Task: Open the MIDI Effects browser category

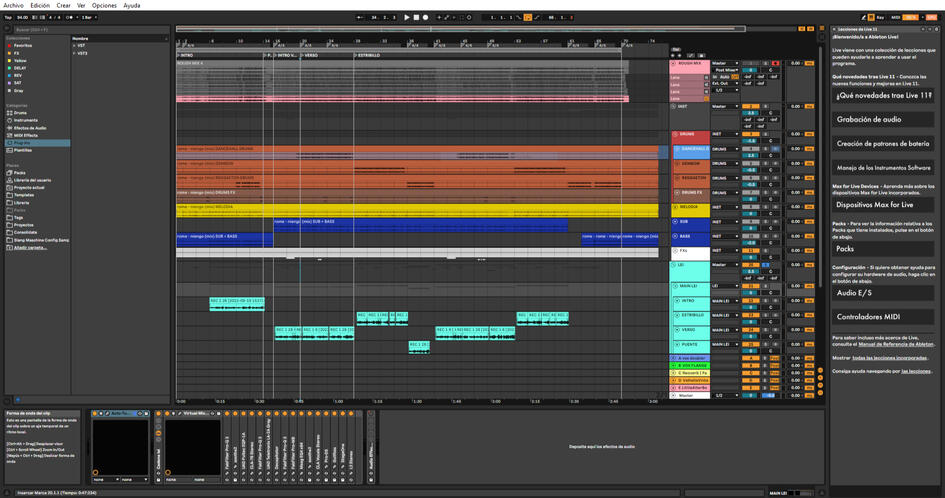Action: click(25, 135)
